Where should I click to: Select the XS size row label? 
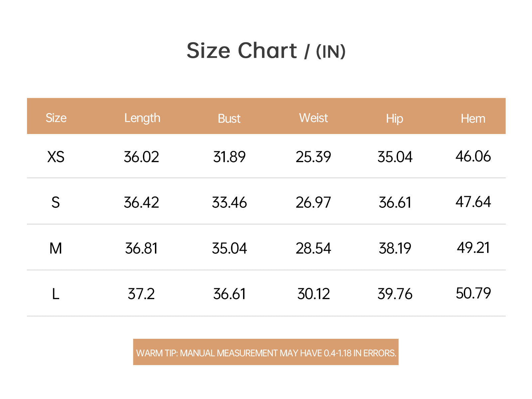tap(56, 157)
